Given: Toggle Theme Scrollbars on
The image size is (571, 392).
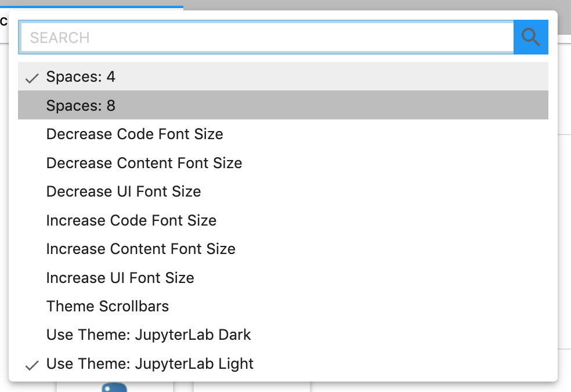Looking at the screenshot, I should point(107,306).
